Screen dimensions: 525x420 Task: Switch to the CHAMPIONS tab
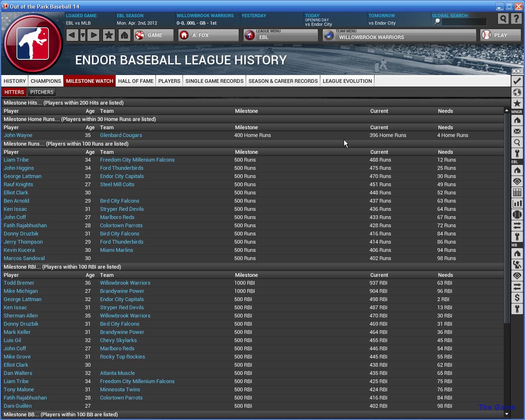46,81
